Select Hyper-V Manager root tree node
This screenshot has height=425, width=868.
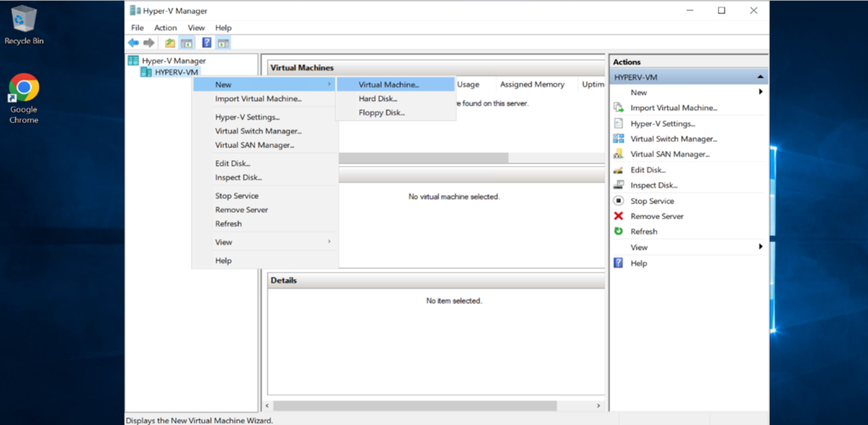174,61
